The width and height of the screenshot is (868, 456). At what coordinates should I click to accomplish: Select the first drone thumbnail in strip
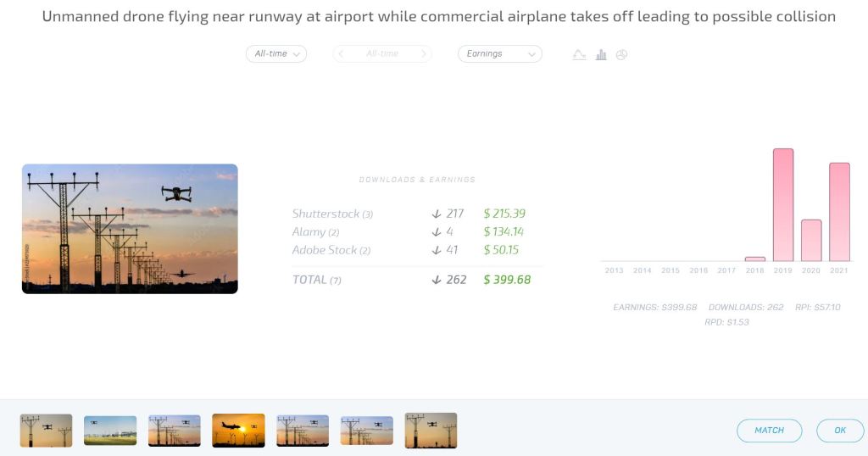pos(46,431)
